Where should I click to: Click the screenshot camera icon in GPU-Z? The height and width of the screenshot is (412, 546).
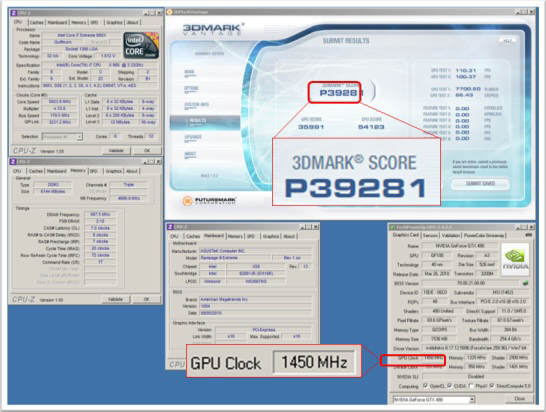point(528,235)
